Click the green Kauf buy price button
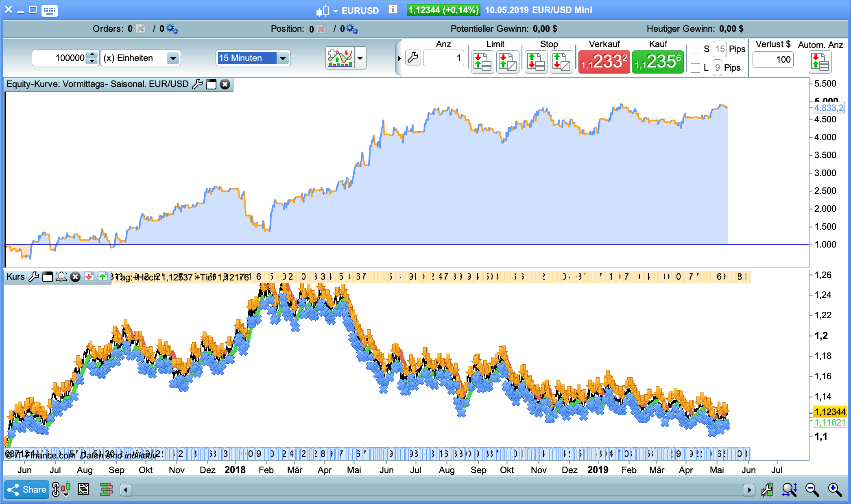 click(x=657, y=62)
